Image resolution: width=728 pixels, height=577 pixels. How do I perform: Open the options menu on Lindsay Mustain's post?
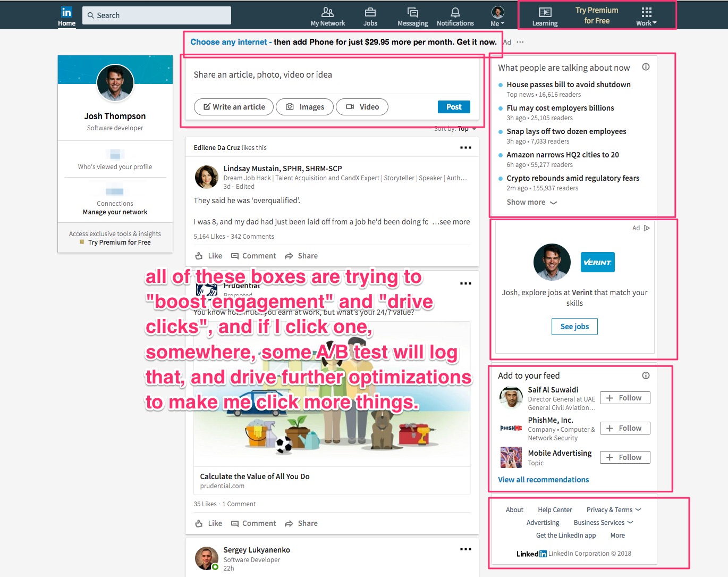[x=465, y=147]
